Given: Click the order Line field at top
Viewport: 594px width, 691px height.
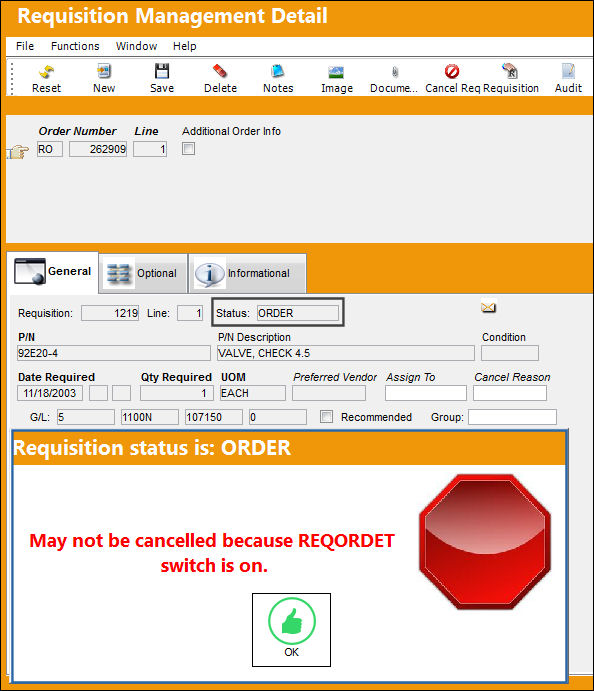Looking at the screenshot, I should (x=150, y=149).
